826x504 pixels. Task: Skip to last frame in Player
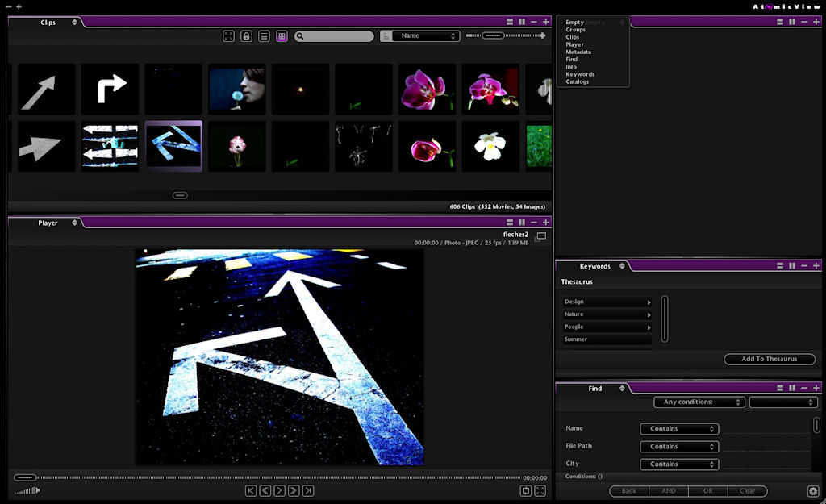click(x=308, y=490)
